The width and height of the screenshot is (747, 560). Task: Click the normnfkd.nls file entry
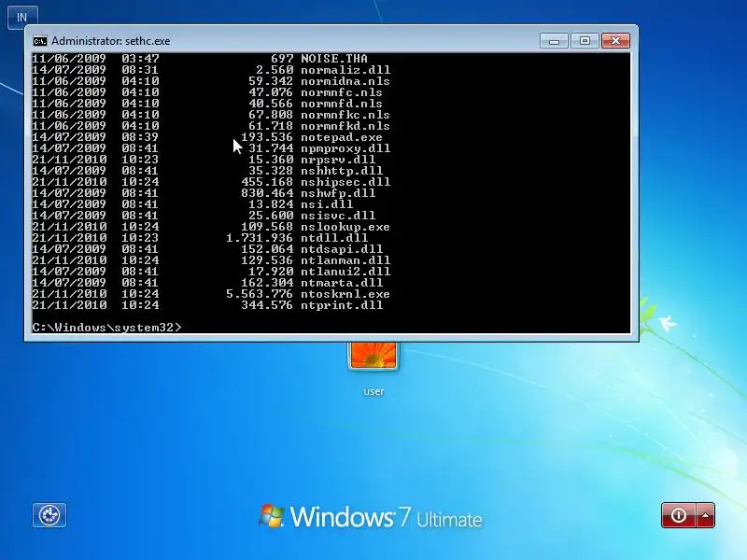coord(345,126)
